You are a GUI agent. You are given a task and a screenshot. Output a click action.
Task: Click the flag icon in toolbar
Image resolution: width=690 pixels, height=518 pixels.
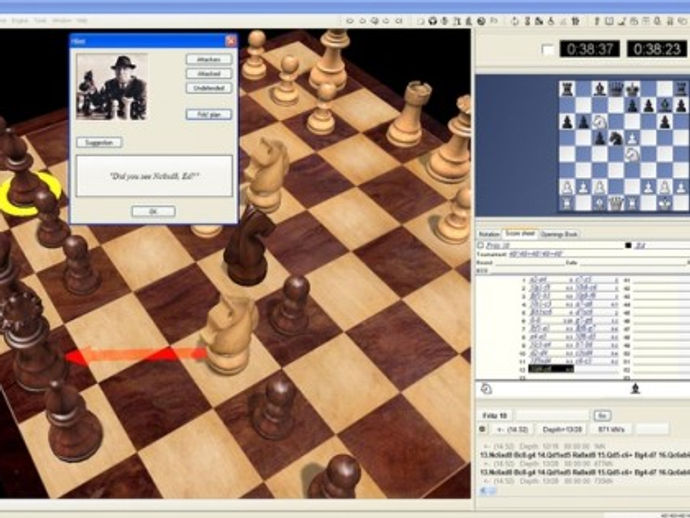494,21
